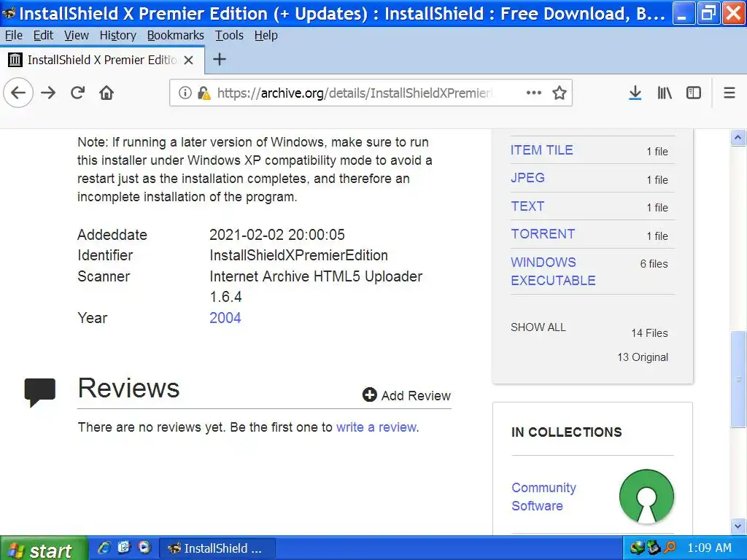747x560 pixels.
Task: Open the Tools menu
Action: 229,35
